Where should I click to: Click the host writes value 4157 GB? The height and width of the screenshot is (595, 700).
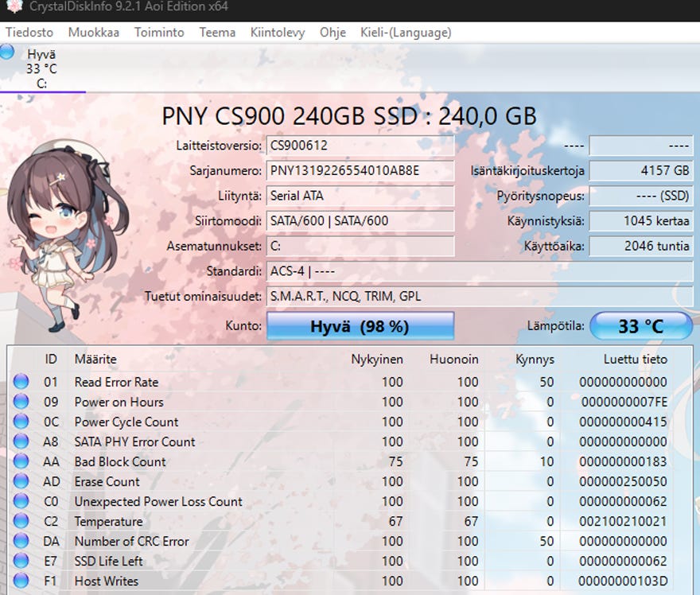(x=641, y=170)
